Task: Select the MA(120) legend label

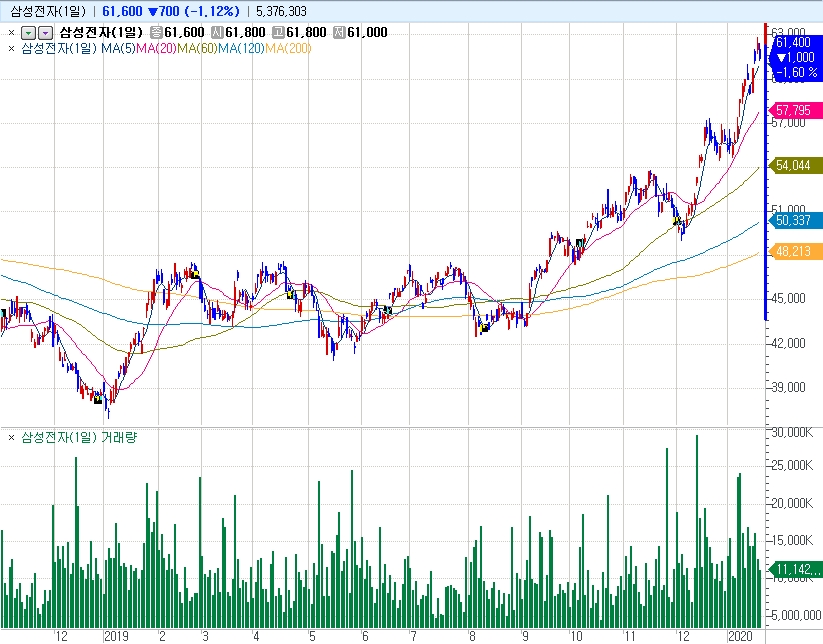Action: tap(241, 49)
